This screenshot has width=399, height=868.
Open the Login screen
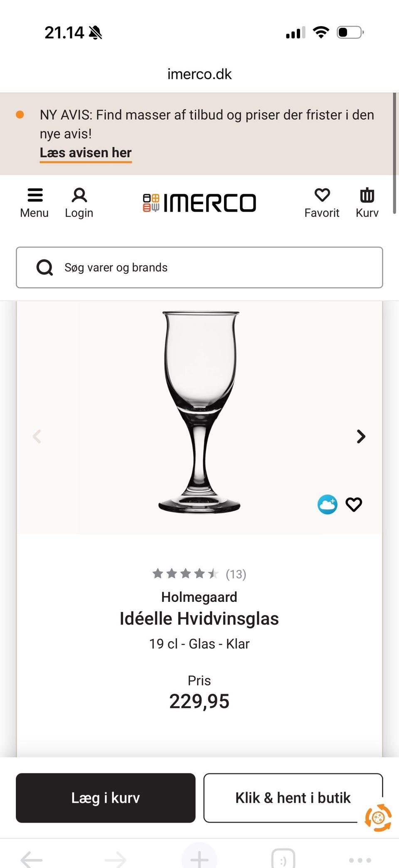tap(79, 203)
